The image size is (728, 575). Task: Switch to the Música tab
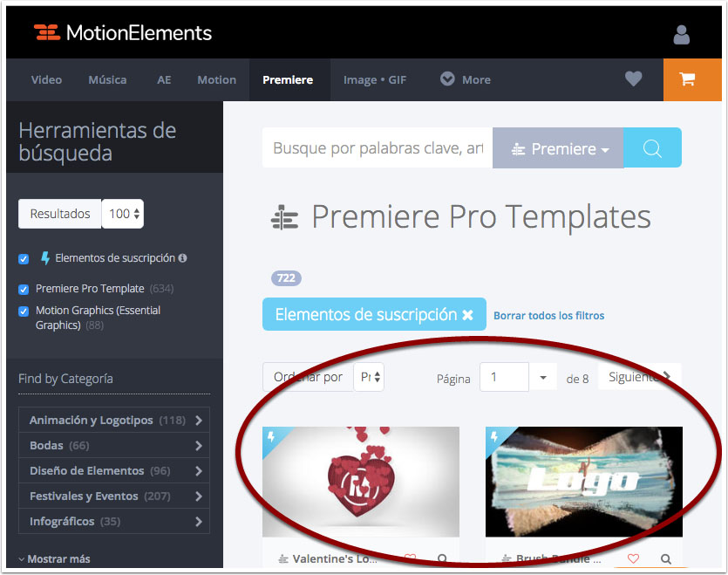(x=107, y=79)
